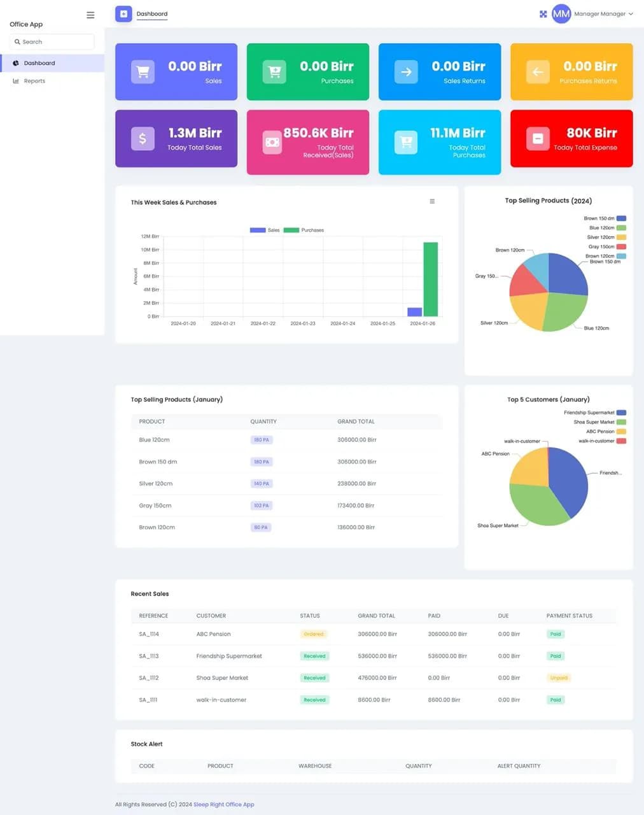
Task: Toggle fullscreen icon beside user avatar
Action: pyautogui.click(x=543, y=14)
